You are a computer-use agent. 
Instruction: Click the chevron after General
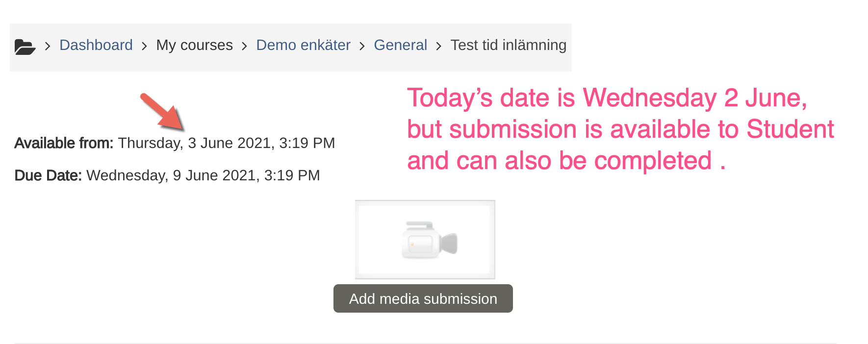438,47
